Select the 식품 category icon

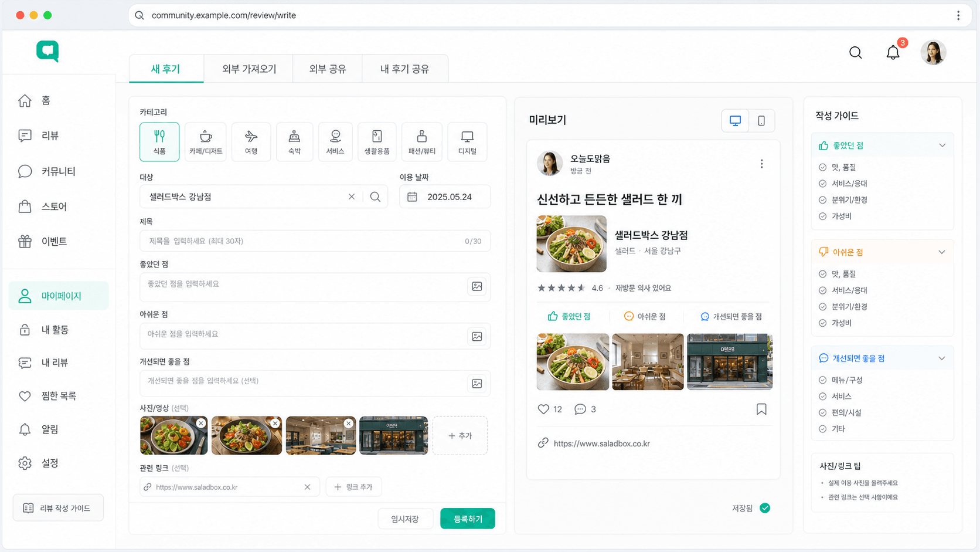pos(159,141)
